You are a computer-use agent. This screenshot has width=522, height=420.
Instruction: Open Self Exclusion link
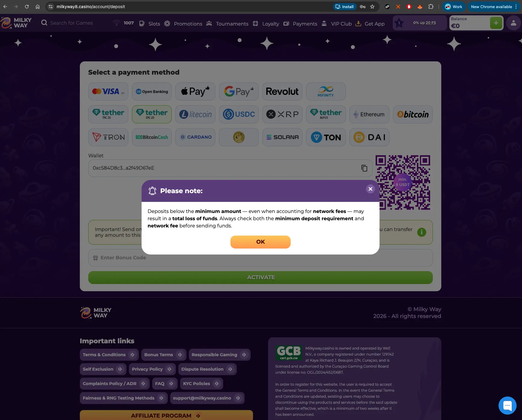tap(103, 369)
